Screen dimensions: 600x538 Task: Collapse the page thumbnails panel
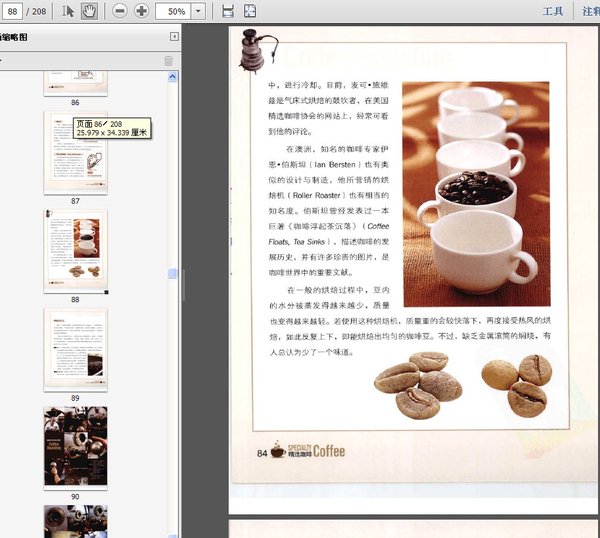[x=174, y=36]
